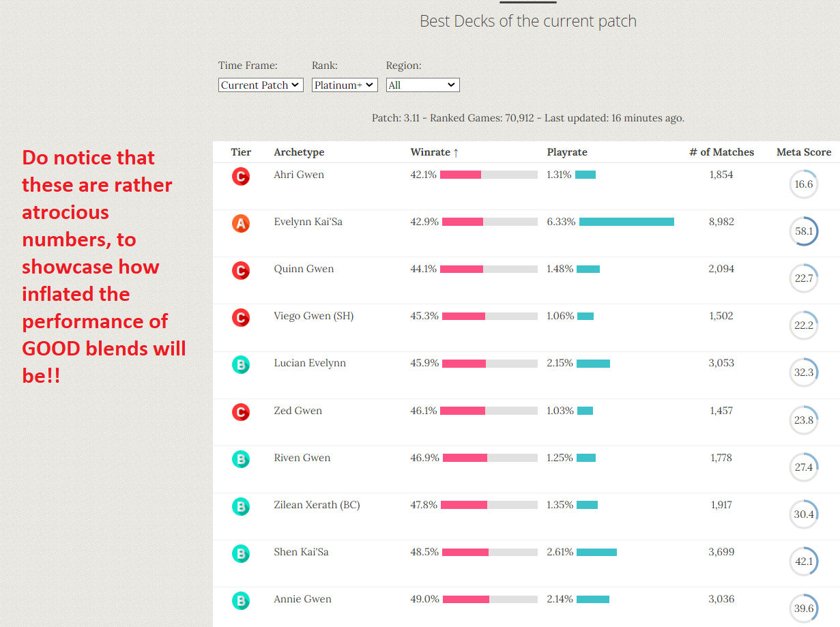
Task: Click the 22.7 meta score ring
Action: (804, 278)
